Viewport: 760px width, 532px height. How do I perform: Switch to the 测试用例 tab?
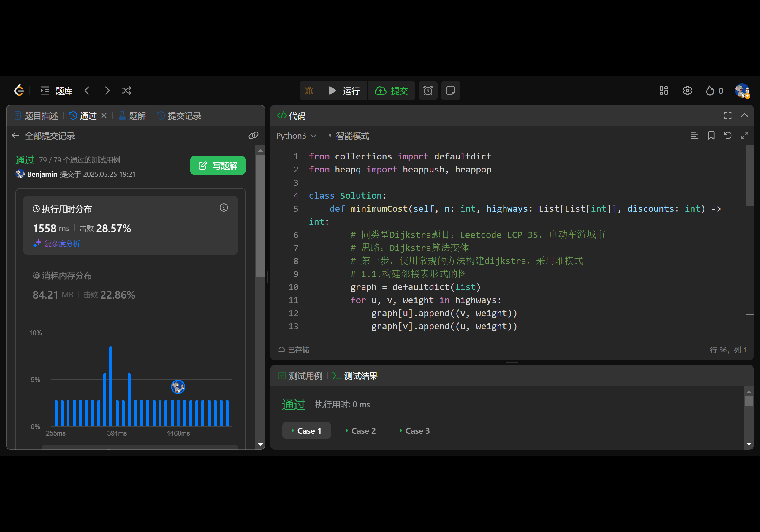(300, 376)
